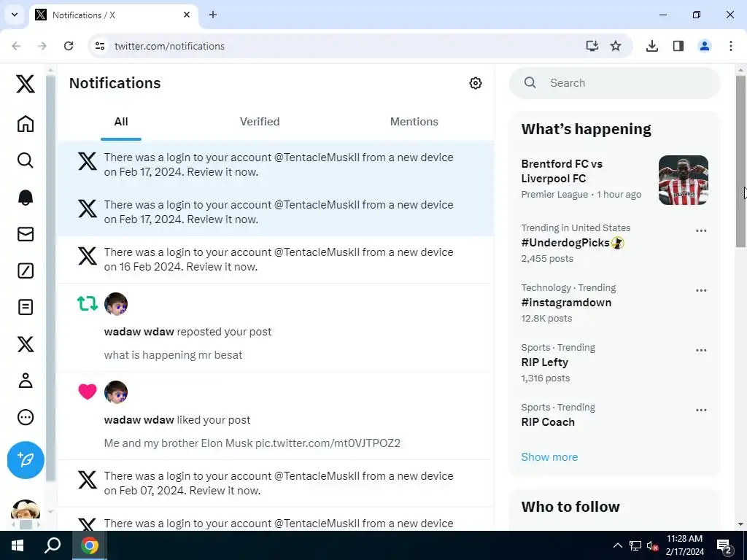Open more options for #instagramdown
The image size is (747, 560).
[x=701, y=290]
